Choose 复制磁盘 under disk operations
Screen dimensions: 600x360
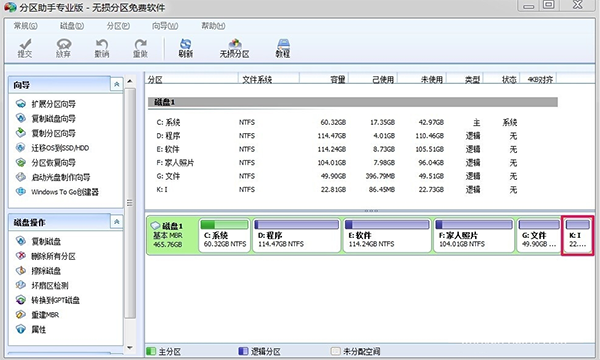click(38, 241)
